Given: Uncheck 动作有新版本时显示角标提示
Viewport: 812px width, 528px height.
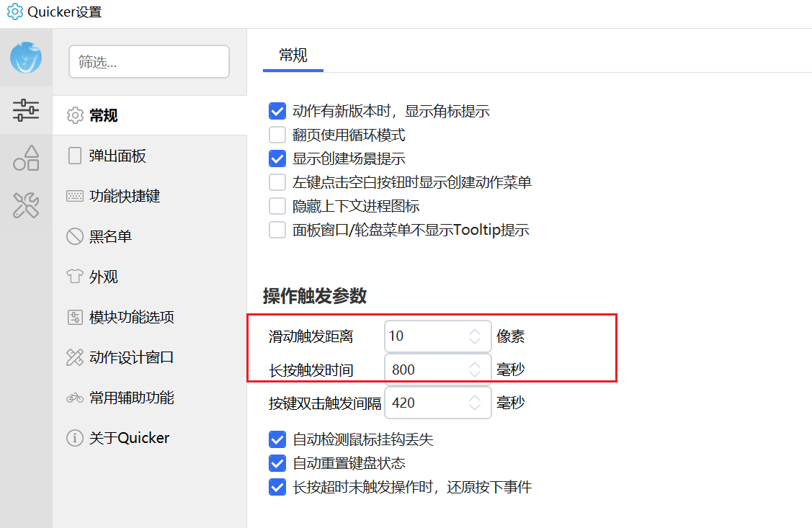Looking at the screenshot, I should [277, 111].
